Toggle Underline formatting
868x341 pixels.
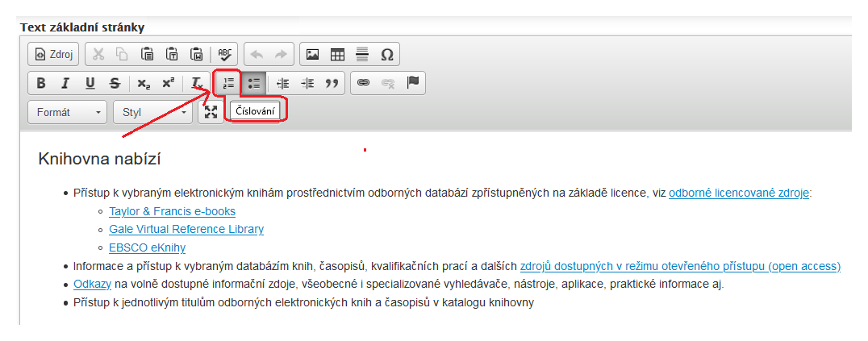[x=90, y=83]
